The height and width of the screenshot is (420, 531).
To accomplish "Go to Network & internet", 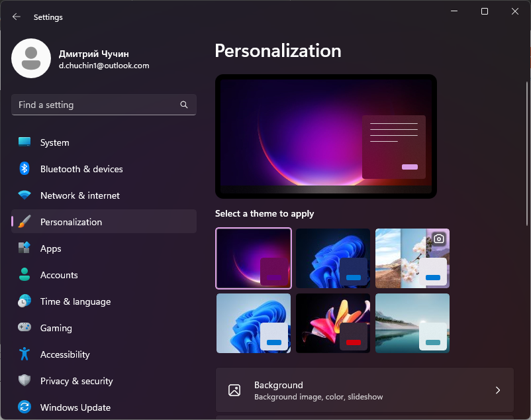I will [x=104, y=195].
